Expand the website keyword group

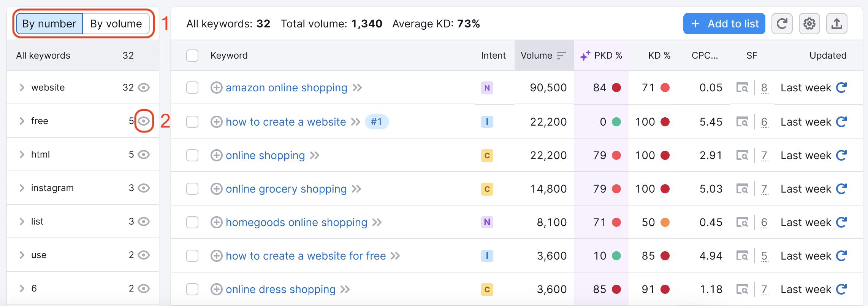point(22,88)
